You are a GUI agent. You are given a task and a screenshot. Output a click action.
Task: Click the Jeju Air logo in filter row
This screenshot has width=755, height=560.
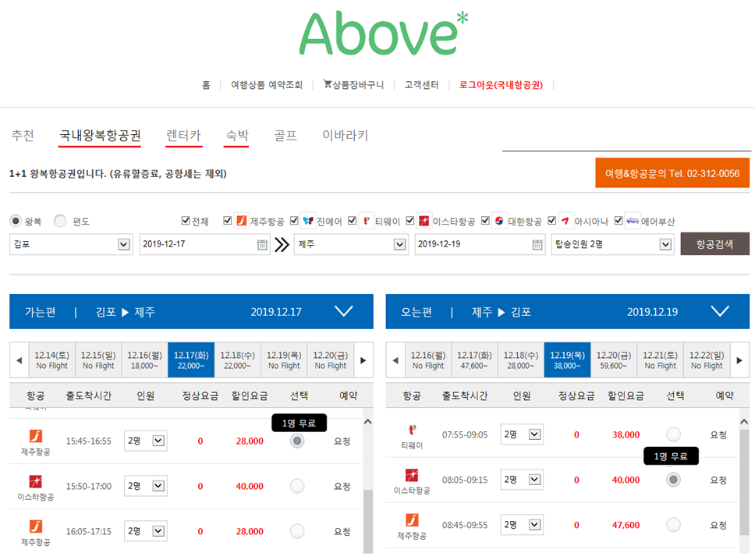[241, 221]
